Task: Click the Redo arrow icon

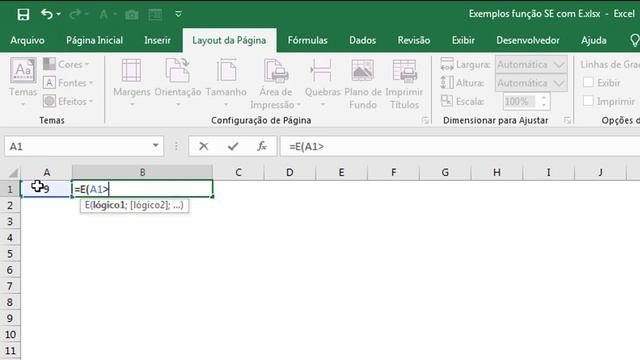Action: click(x=75, y=14)
